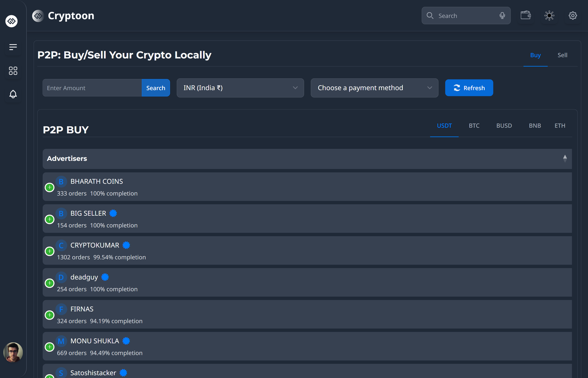Click the Refresh button

[469, 88]
